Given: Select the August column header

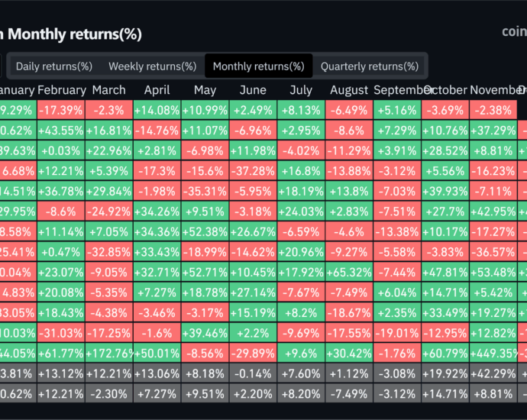Looking at the screenshot, I should pos(349,90).
